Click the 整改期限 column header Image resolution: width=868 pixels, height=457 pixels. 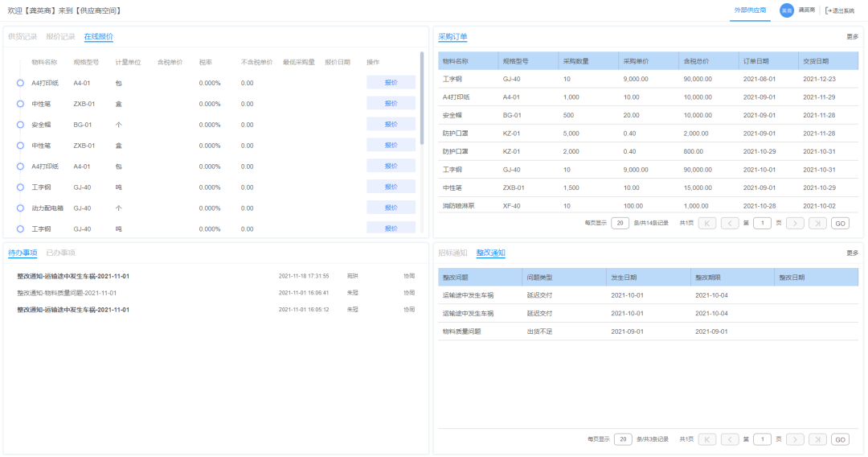[x=732, y=277]
